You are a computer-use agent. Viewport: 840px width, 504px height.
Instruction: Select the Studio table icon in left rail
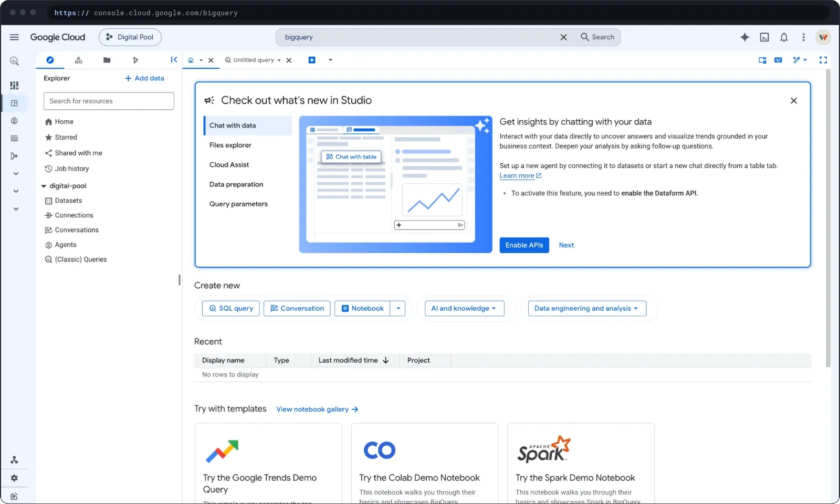pyautogui.click(x=14, y=103)
